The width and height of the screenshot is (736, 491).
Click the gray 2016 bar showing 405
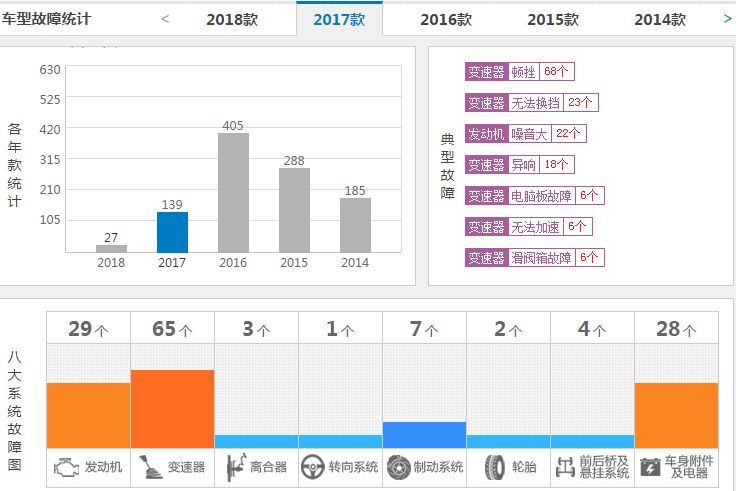[x=233, y=192]
